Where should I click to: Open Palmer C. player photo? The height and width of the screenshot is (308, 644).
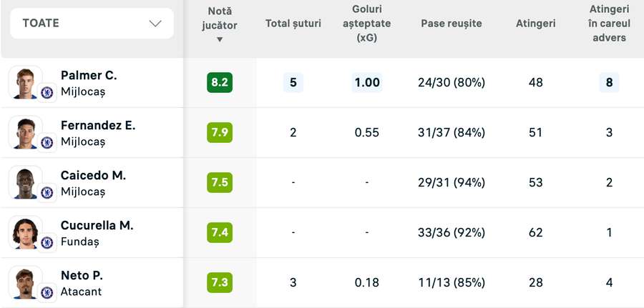point(25,82)
